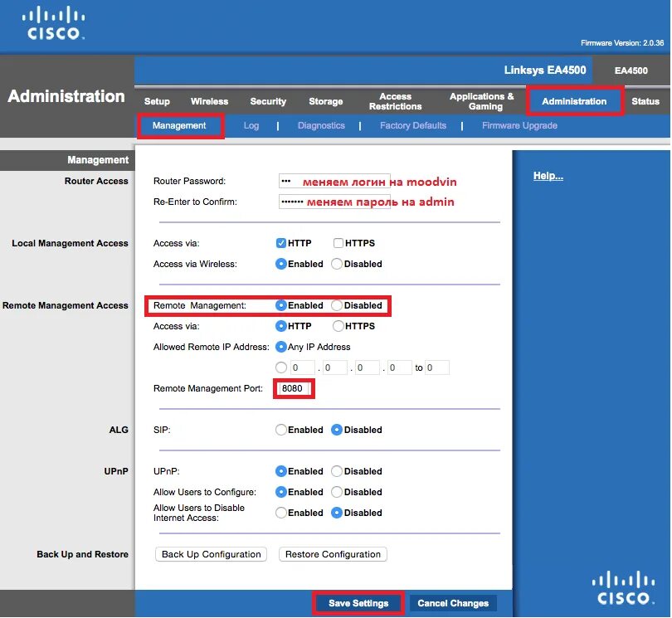This screenshot has width=672, height=618.
Task: Click the Cisco logo in the header
Action: coord(54,23)
